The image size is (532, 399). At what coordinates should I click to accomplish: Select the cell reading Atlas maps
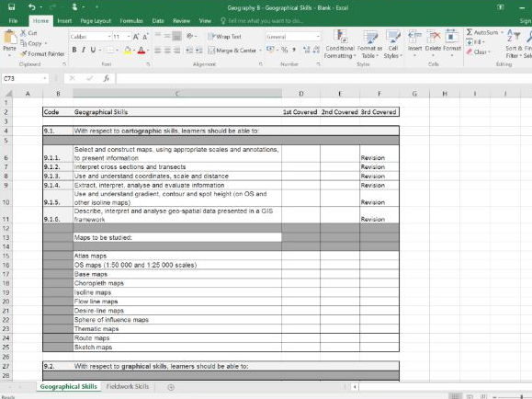(177, 256)
